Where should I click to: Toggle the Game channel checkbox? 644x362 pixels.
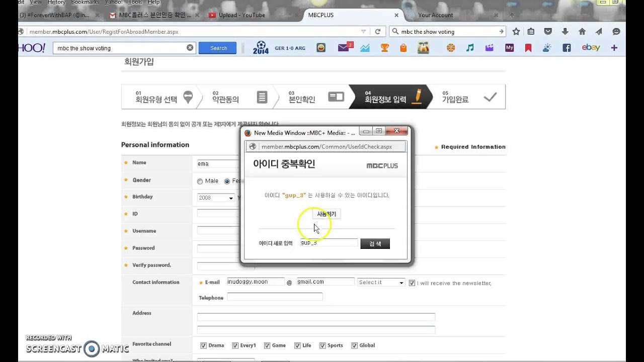pyautogui.click(x=267, y=345)
